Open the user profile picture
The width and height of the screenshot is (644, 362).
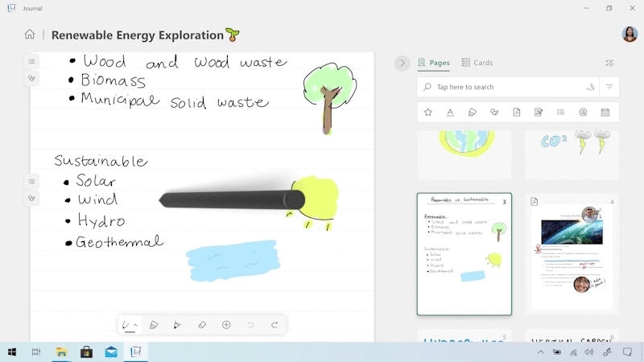(630, 34)
